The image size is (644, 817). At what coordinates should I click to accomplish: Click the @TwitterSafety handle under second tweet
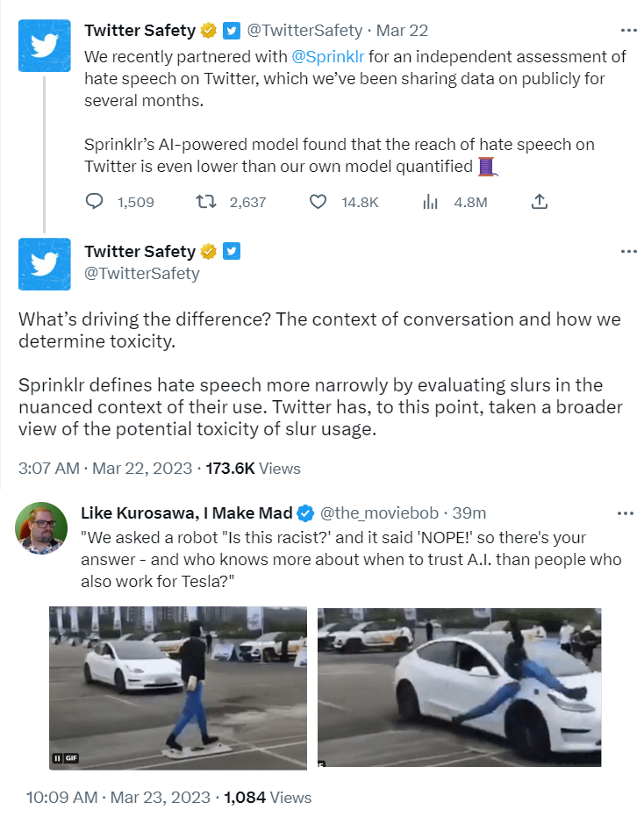(141, 273)
